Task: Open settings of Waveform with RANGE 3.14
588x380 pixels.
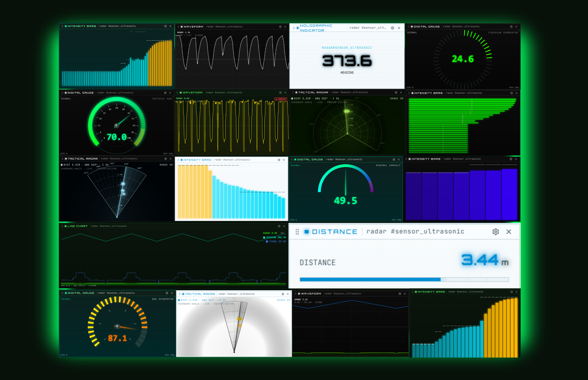Action: coord(400,294)
